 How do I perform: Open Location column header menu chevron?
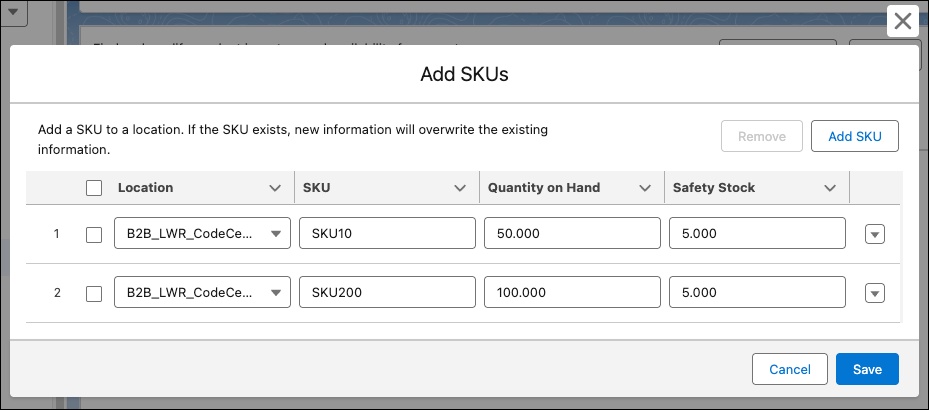coord(275,188)
